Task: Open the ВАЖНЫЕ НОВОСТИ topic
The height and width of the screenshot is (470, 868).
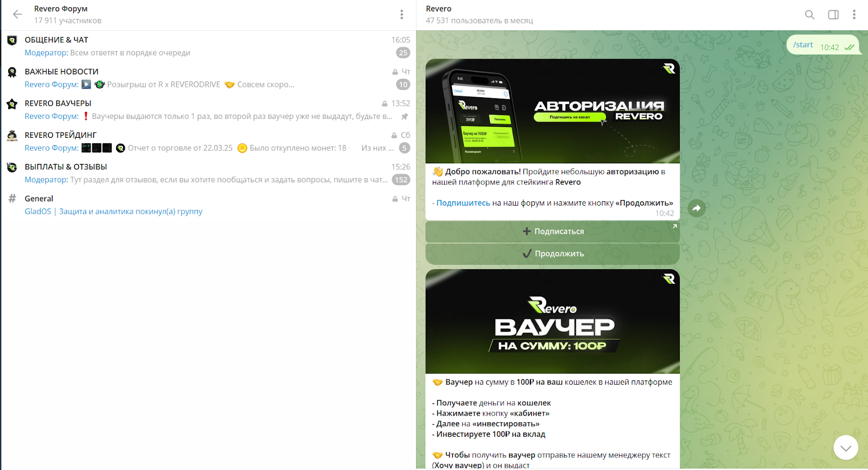Action: [208, 78]
